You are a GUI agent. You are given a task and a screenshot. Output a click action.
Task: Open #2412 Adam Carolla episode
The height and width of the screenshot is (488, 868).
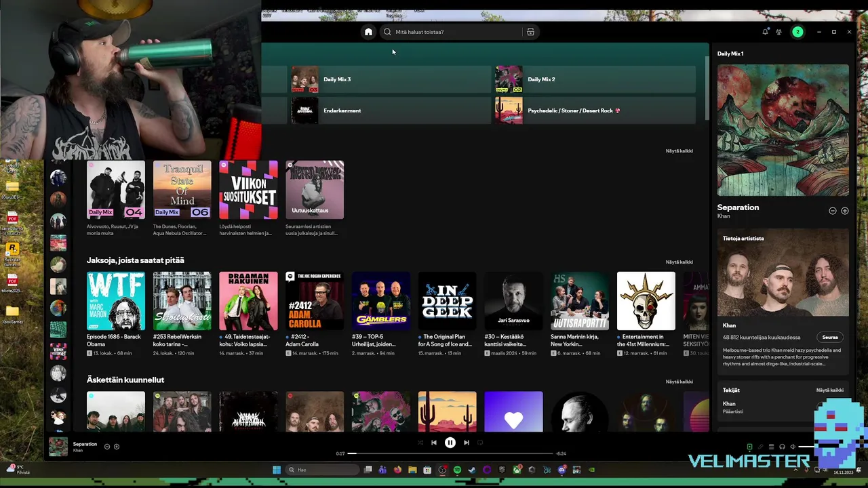[315, 301]
